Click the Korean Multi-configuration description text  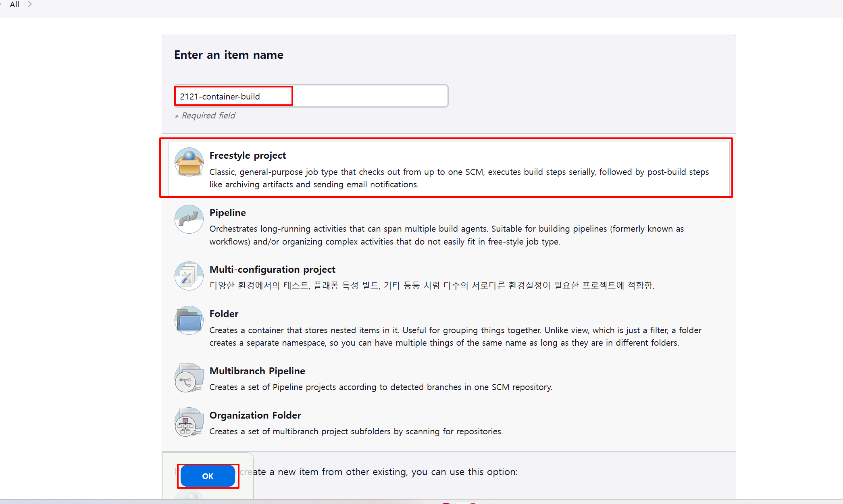point(431,286)
